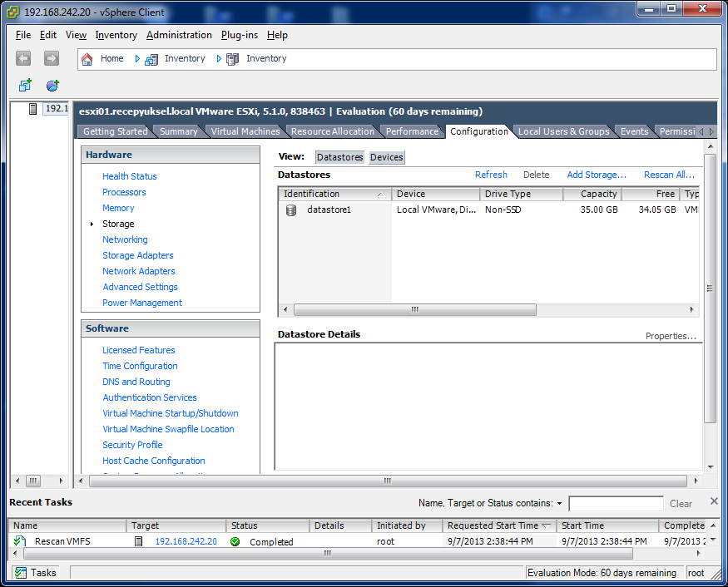Select the Devices view button

tap(386, 157)
